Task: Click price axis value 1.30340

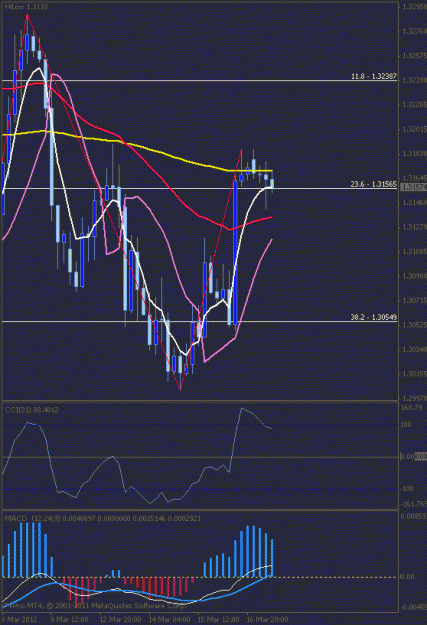Action: pos(415,349)
